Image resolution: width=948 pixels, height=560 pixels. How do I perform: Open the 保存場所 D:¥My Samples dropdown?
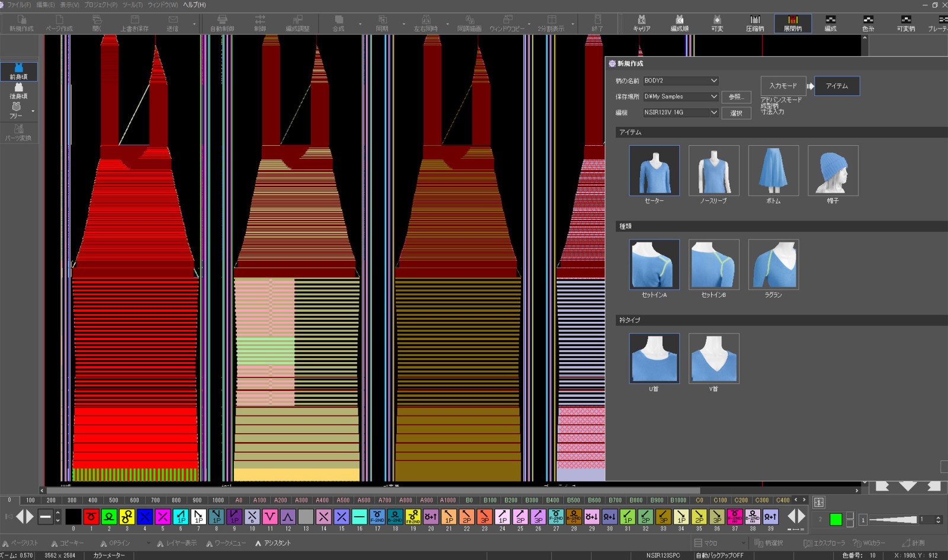coord(713,97)
